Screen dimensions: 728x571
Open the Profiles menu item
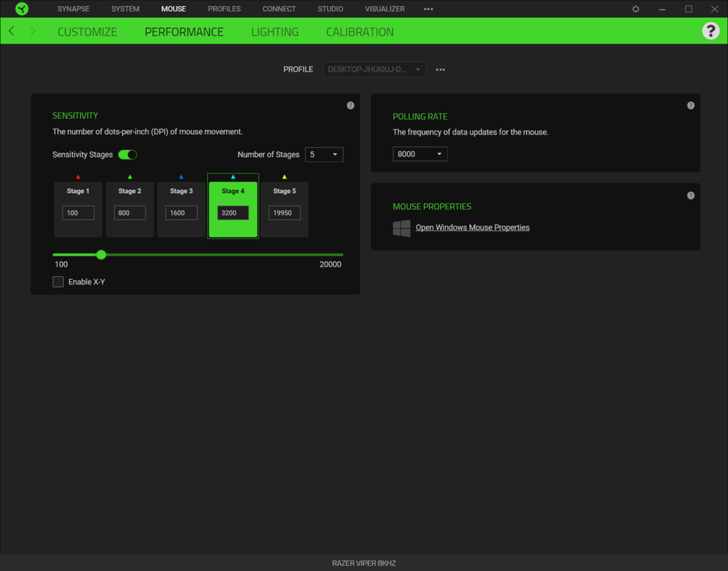coord(224,8)
